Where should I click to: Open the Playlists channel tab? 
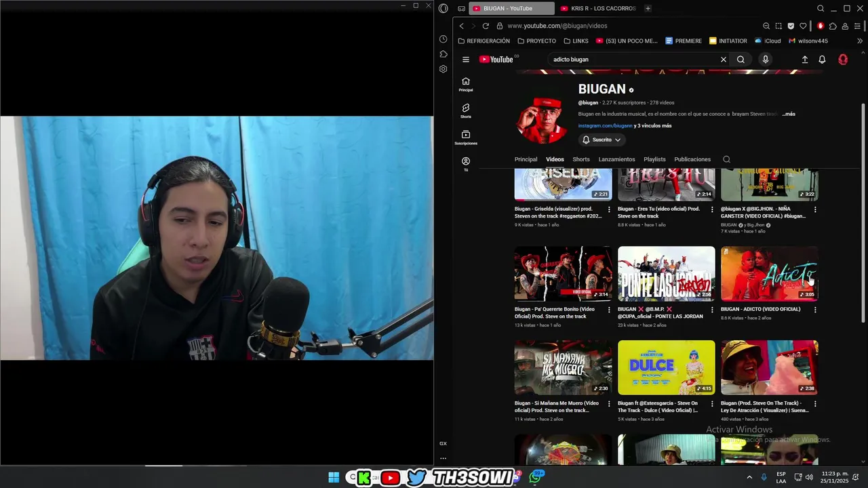(654, 159)
